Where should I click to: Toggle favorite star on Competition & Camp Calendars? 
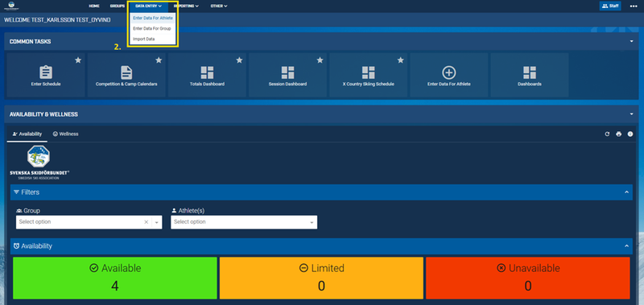pyautogui.click(x=159, y=60)
